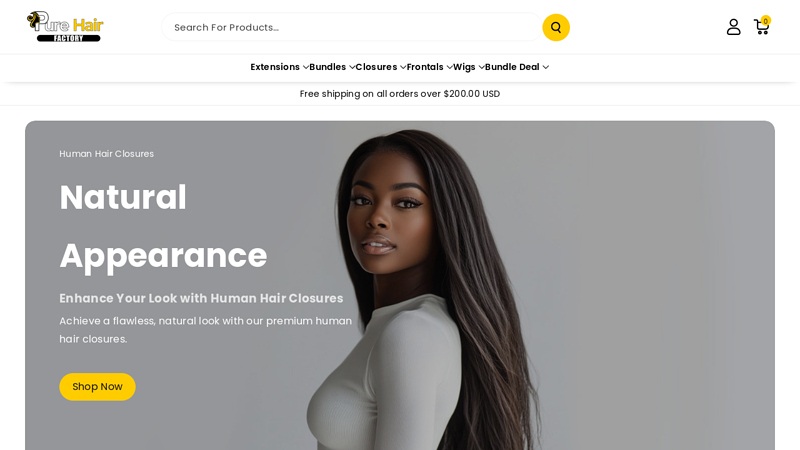800x450 pixels.
Task: Click the Shop Now button
Action: pos(97,387)
